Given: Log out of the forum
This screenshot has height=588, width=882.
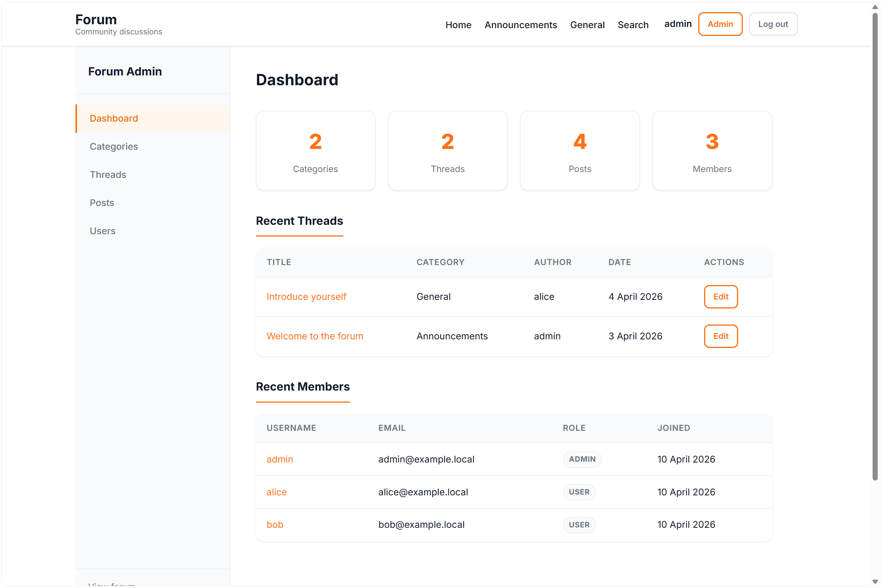Looking at the screenshot, I should (x=773, y=24).
